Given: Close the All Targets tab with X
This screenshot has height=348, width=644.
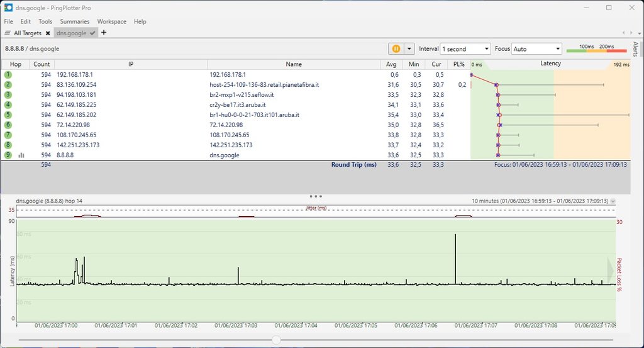Looking at the screenshot, I should pos(48,33).
